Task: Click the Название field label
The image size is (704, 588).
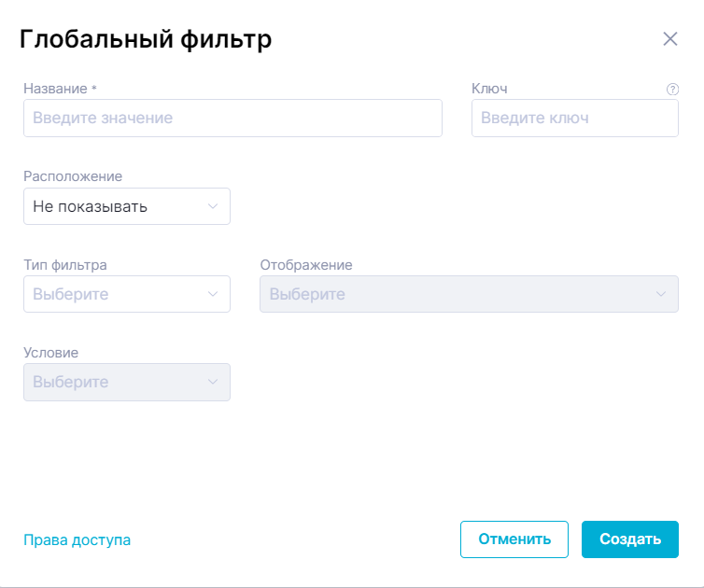Action: [57, 89]
